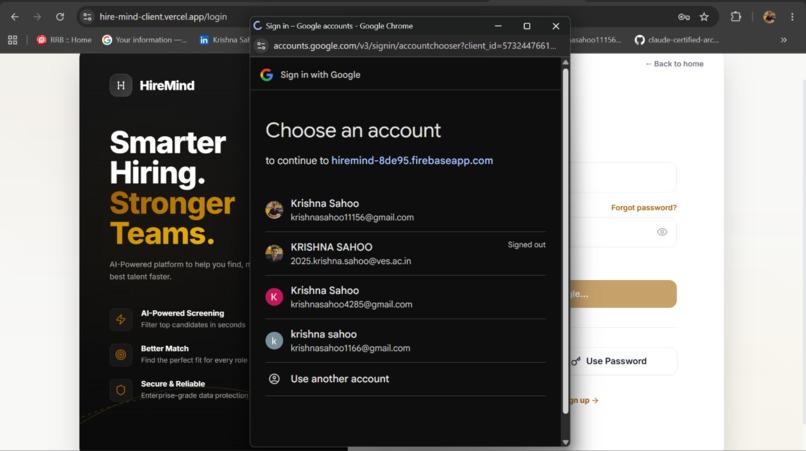Toggle password visibility eye icon
This screenshot has height=451, width=806.
(x=662, y=232)
